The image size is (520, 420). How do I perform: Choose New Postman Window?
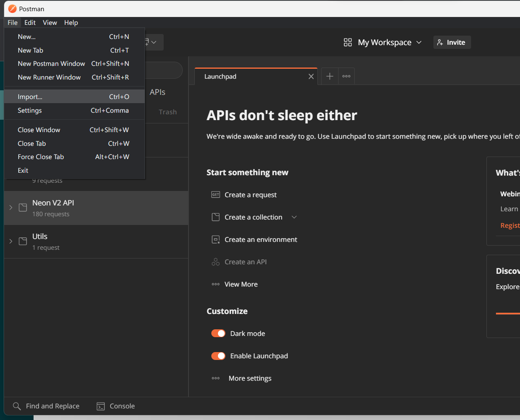tap(74, 63)
